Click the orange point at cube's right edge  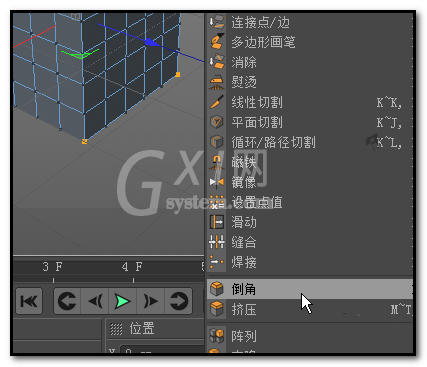178,74
